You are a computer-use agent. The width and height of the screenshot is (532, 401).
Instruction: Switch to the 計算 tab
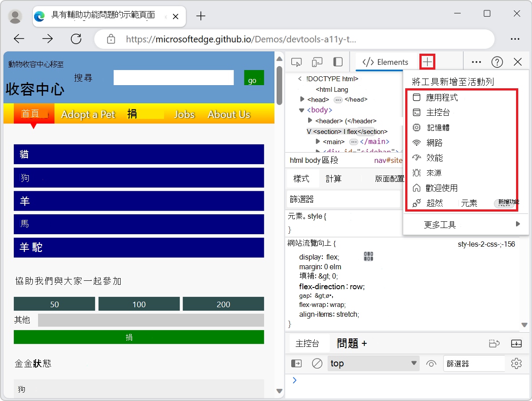point(334,178)
